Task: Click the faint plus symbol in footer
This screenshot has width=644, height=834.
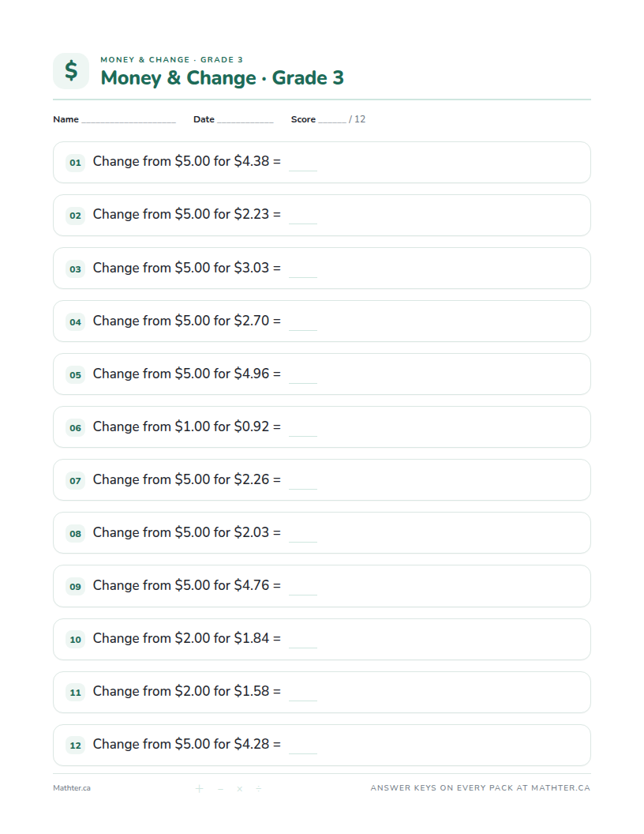Action: [x=199, y=788]
